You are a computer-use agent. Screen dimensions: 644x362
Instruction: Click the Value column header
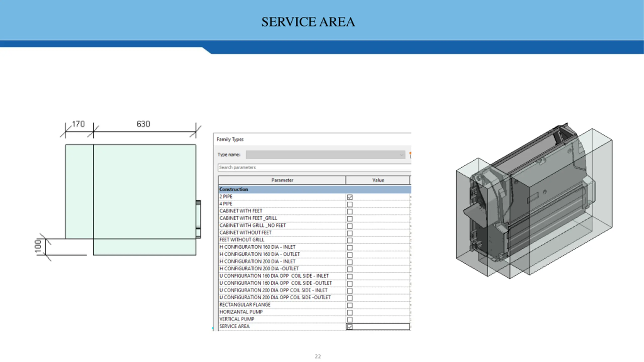[378, 180]
